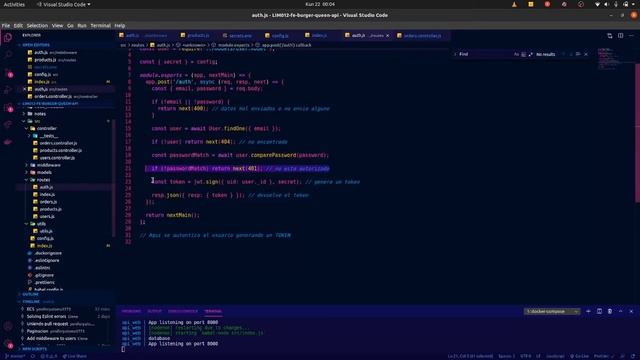Click Prettier status bar item
This screenshot has width=640, height=360.
(x=604, y=356)
